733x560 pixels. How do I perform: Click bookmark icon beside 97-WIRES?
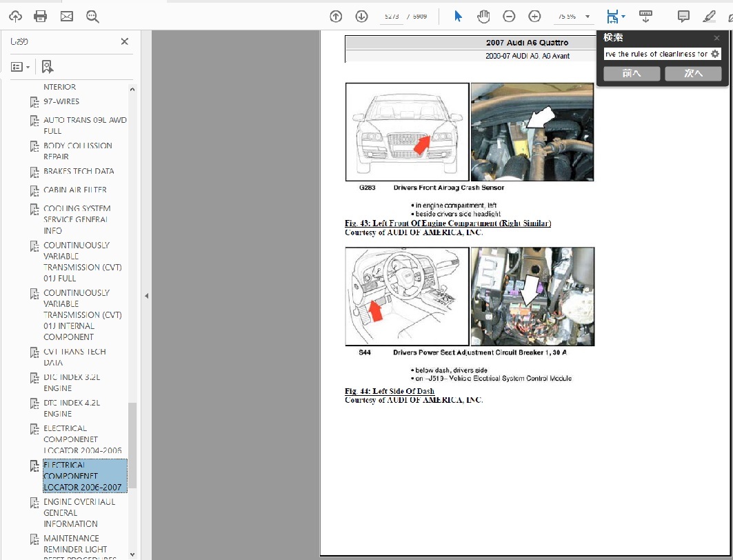tap(34, 102)
